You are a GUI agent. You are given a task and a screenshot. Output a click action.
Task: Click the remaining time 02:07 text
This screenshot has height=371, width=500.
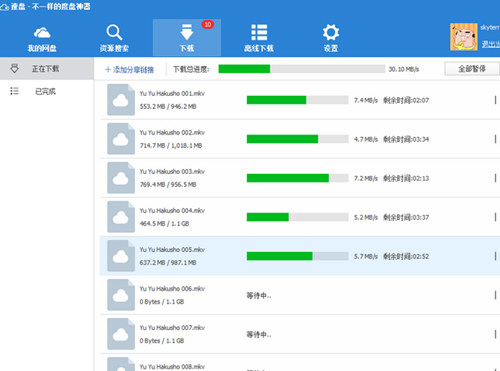click(x=406, y=100)
